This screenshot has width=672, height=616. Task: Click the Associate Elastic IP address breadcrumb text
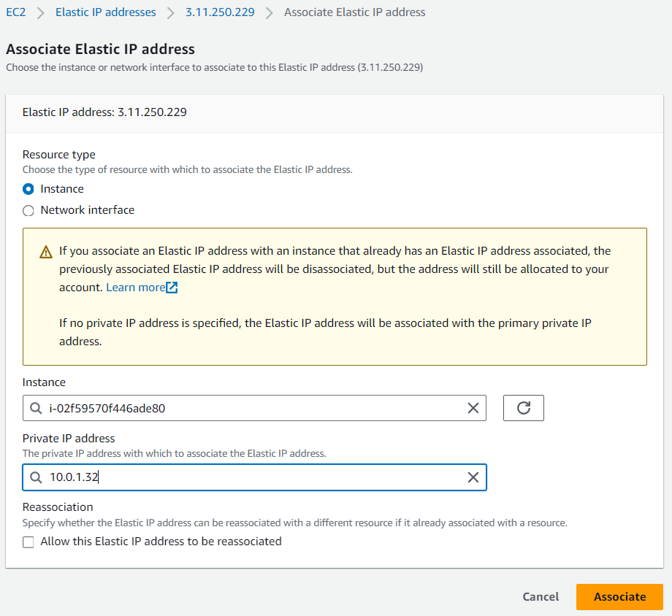coord(354,12)
